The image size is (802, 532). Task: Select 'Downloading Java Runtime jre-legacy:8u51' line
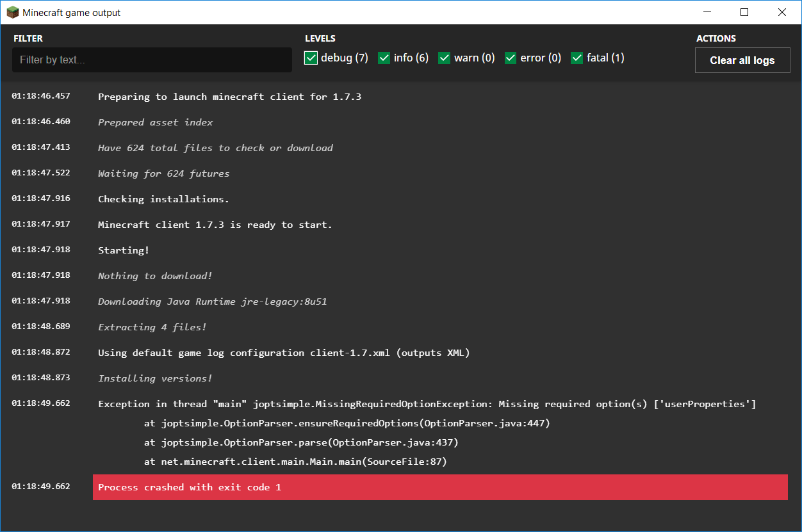213,302
